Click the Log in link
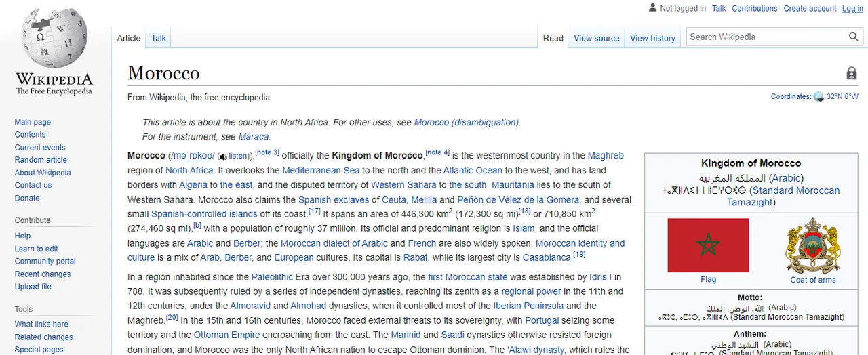The height and width of the screenshot is (355, 868). point(853,8)
